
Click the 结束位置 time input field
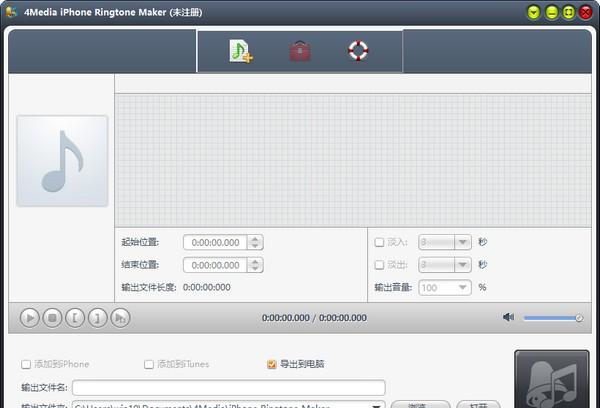215,265
